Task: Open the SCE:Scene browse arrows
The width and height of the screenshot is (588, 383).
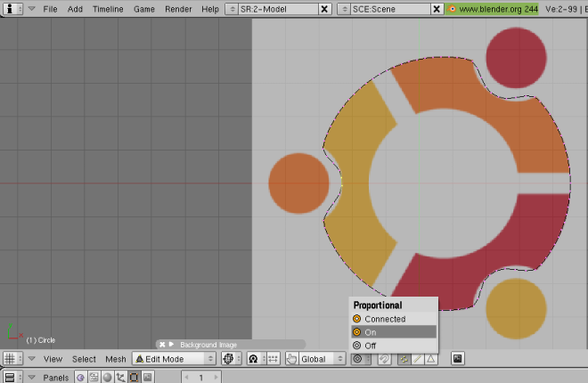Action: [x=344, y=9]
